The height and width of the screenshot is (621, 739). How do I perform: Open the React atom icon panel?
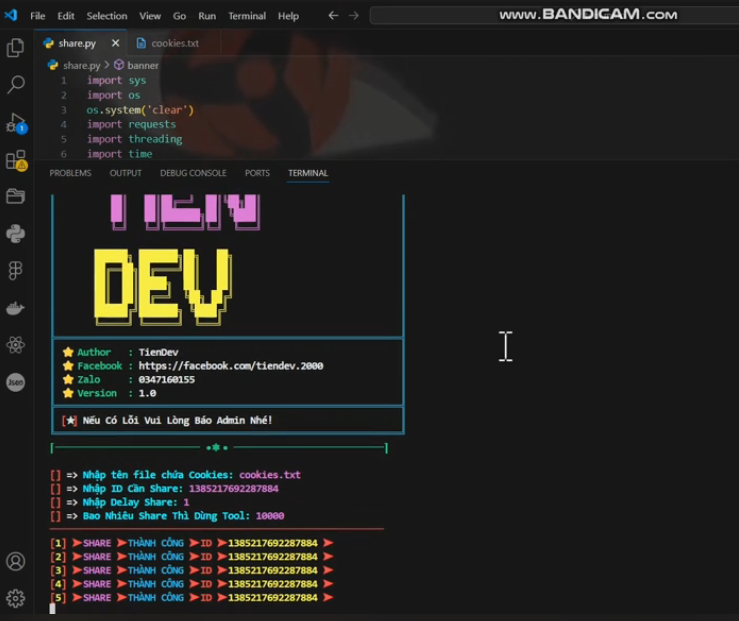(x=15, y=345)
